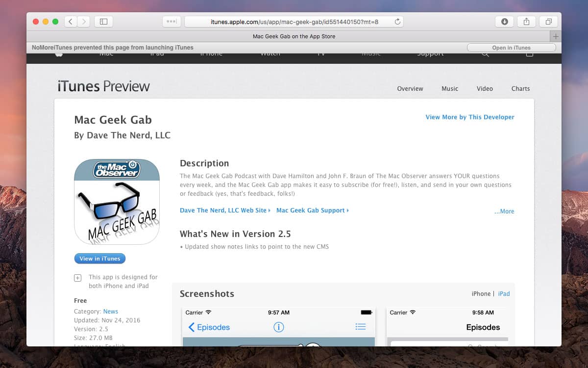Add a new tab with the plus button
The width and height of the screenshot is (588, 368).
click(x=556, y=36)
